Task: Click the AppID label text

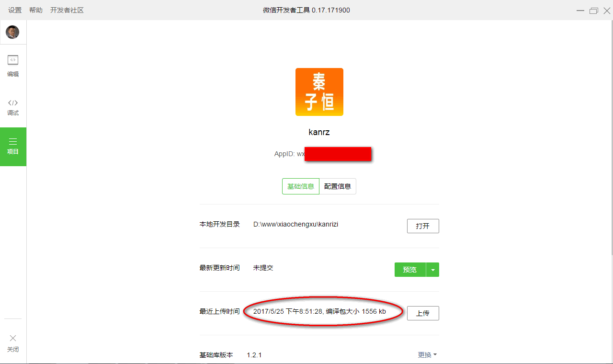Action: pos(284,154)
